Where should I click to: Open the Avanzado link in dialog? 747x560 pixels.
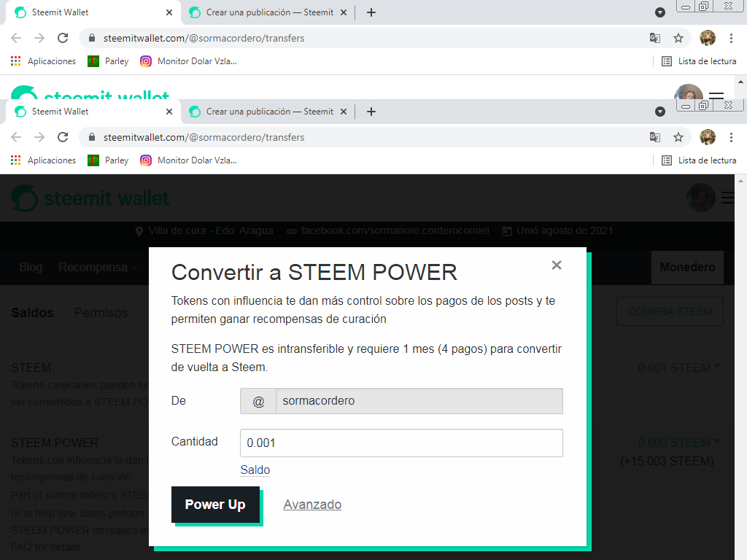click(x=312, y=505)
